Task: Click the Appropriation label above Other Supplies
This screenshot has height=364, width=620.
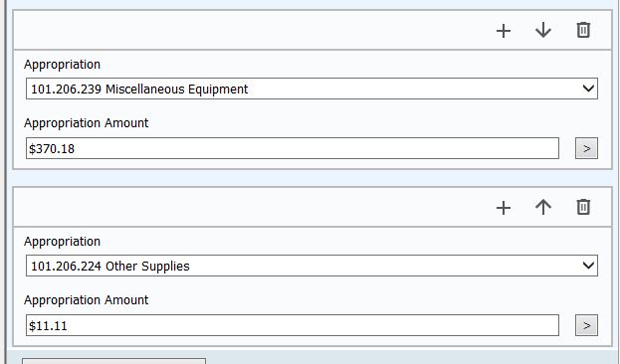Action: point(62,242)
